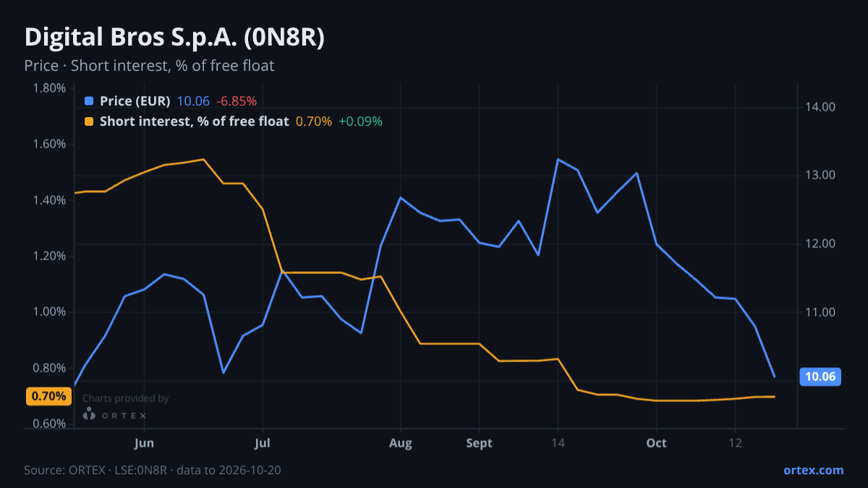Click the legend price value 10.06
Screen dimensions: 868x488
point(193,101)
